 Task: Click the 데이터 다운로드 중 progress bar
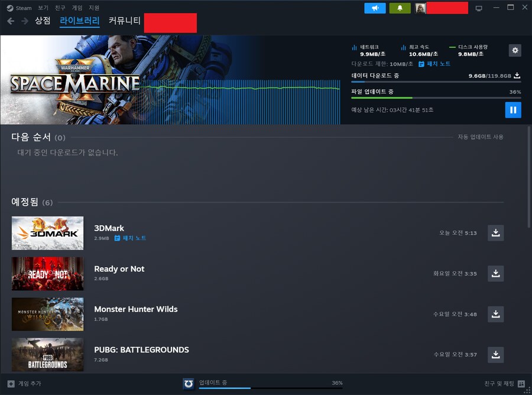coord(436,82)
